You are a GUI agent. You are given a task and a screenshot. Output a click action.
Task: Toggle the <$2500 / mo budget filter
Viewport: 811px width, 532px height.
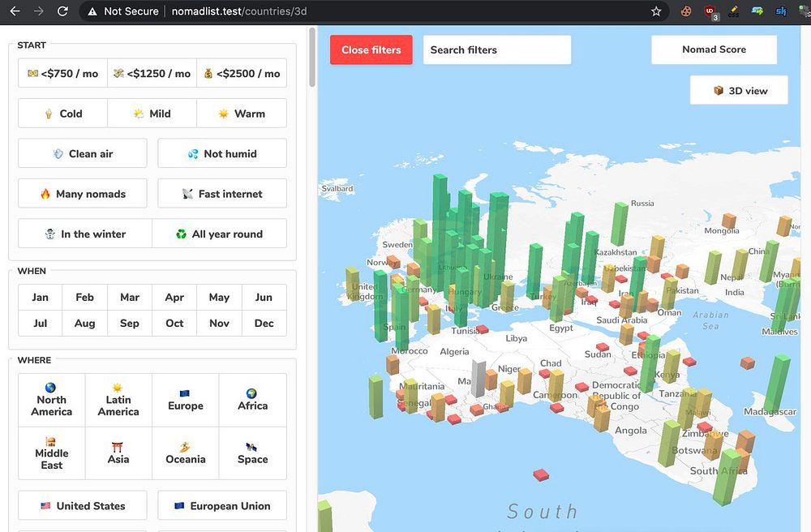point(242,74)
